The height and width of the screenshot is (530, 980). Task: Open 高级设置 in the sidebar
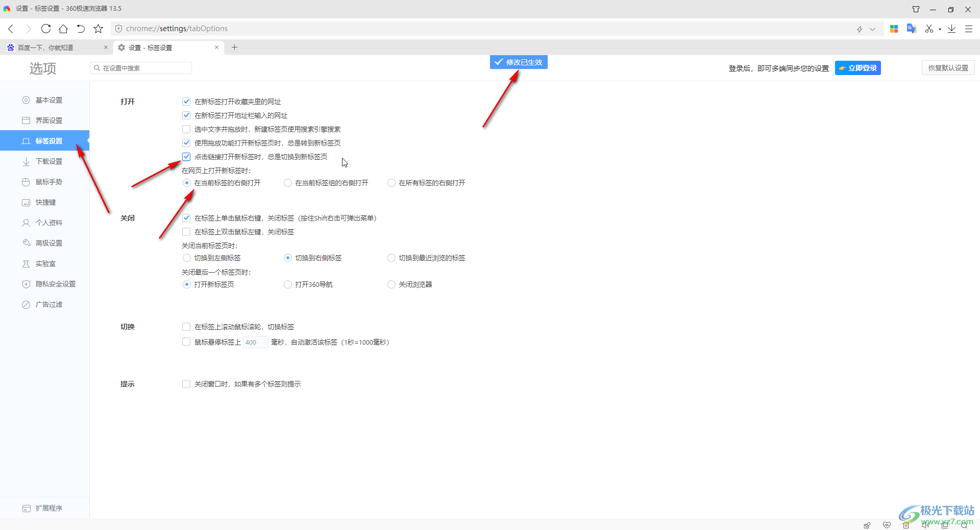(44, 243)
